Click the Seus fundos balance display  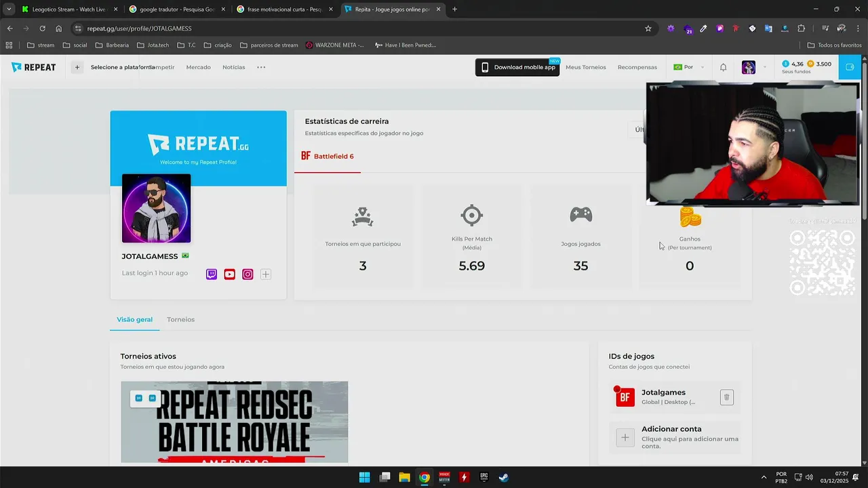(x=806, y=67)
